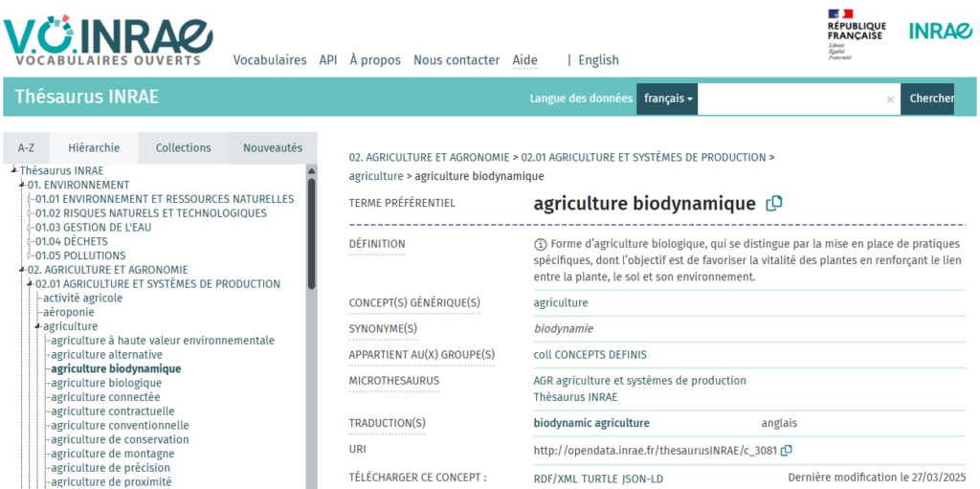Copy the concept URI to clipboard
This screenshot has height=489, width=980.
[787, 450]
